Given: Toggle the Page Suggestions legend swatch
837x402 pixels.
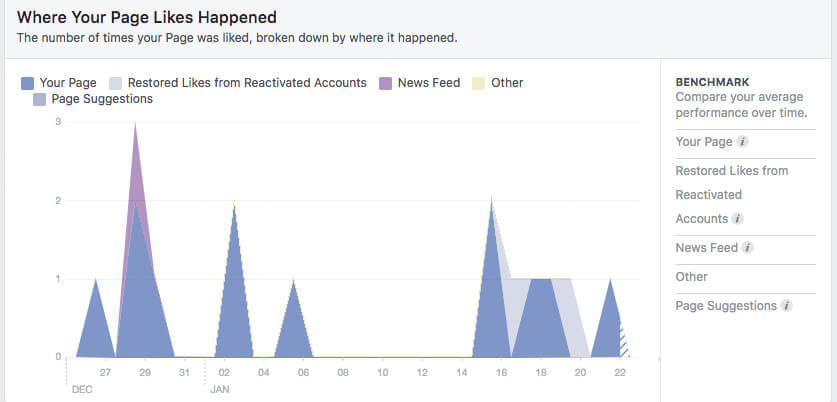Looking at the screenshot, I should pyautogui.click(x=40, y=99).
